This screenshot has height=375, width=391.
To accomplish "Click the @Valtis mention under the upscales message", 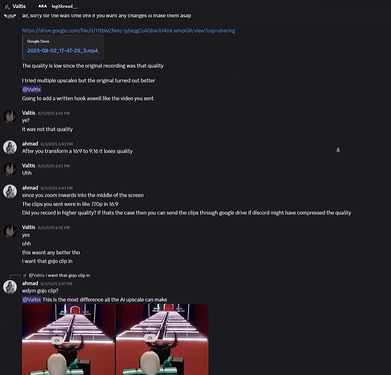I will 32,89.
